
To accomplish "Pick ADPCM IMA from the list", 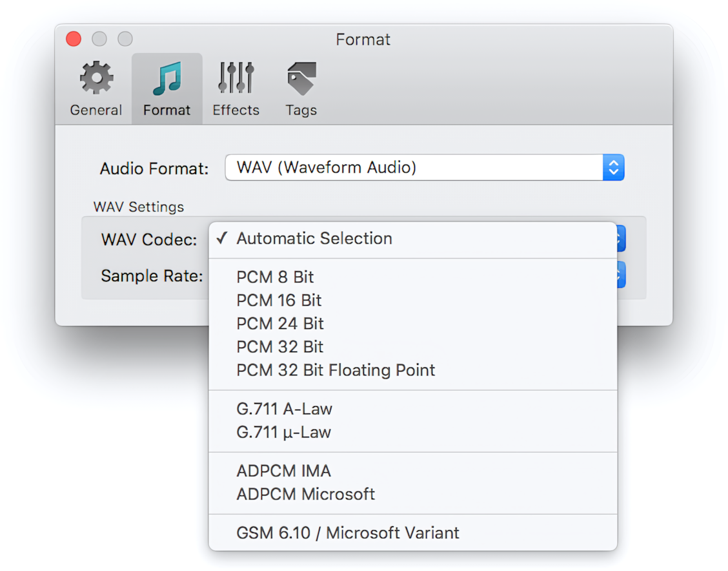I will pyautogui.click(x=284, y=471).
